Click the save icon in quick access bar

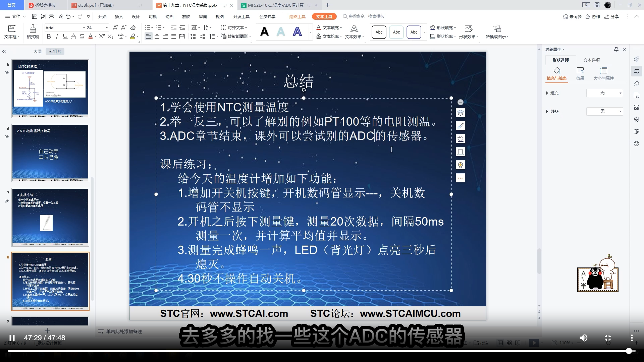[35, 16]
